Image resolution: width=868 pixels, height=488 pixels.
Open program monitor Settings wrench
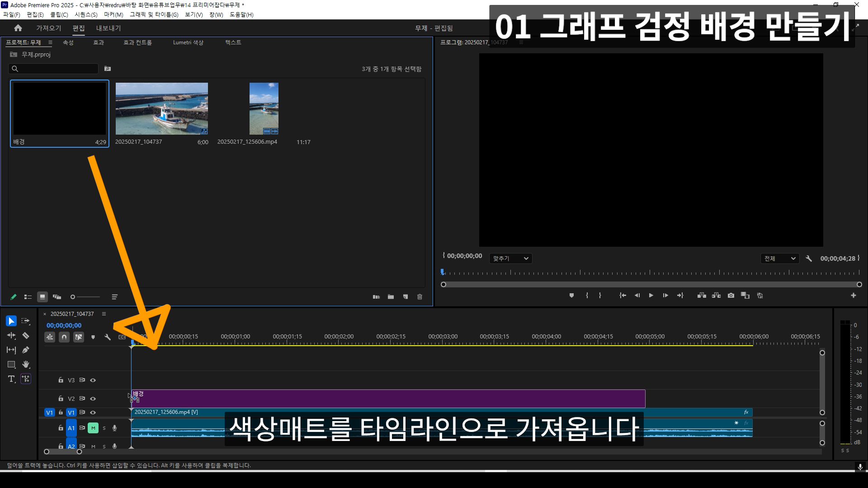point(809,258)
